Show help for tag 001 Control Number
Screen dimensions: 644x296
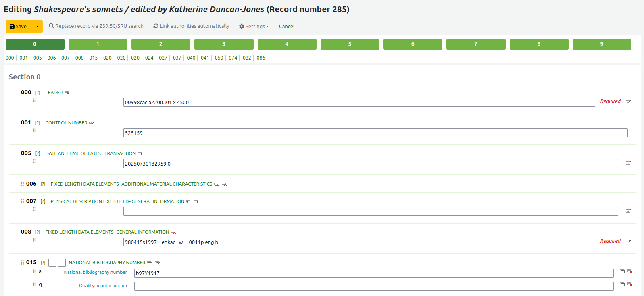[x=38, y=123]
